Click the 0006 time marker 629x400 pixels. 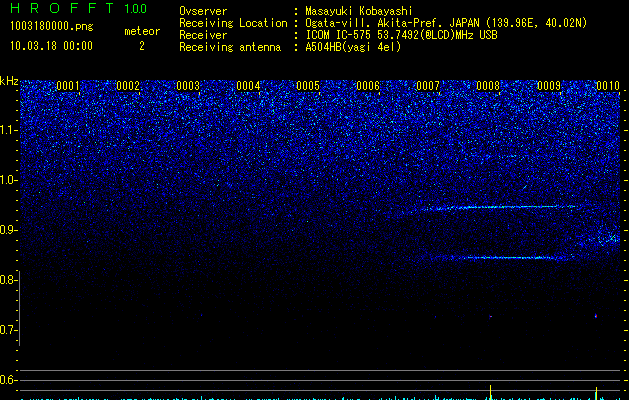tap(368, 86)
